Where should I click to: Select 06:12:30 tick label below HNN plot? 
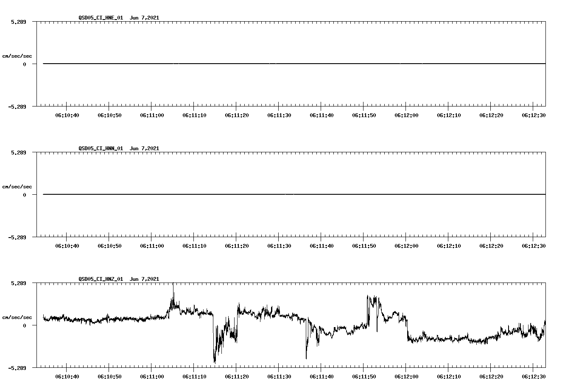pyautogui.click(x=534, y=246)
